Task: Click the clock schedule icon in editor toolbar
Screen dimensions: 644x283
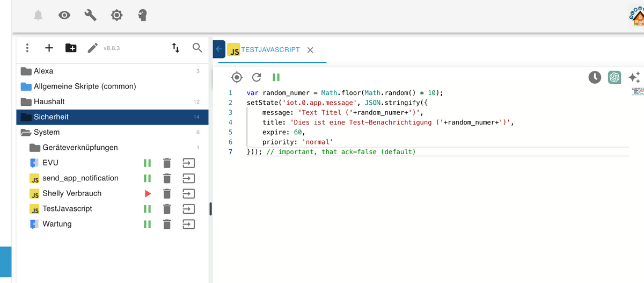Action: point(595,77)
